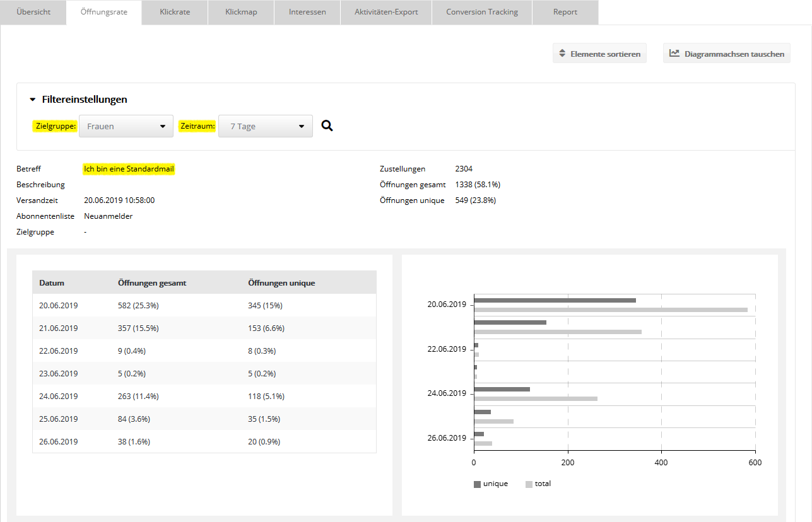Switch to the Klickrate tab

175,12
